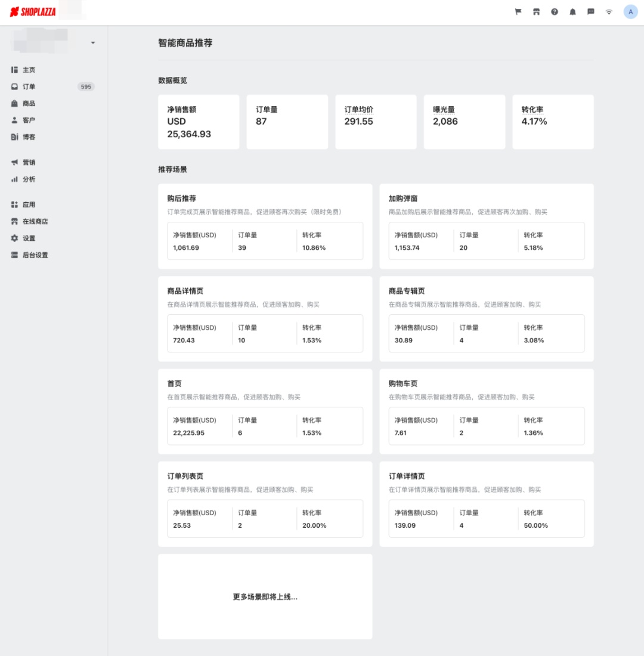Click the 分析 bar chart icon
The image size is (644, 656).
pyautogui.click(x=15, y=179)
